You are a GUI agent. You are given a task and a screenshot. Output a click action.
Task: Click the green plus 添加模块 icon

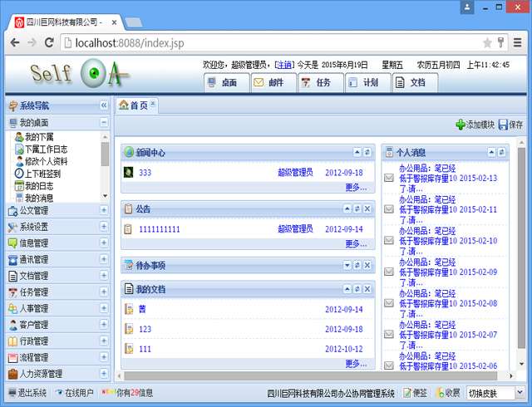tap(460, 125)
